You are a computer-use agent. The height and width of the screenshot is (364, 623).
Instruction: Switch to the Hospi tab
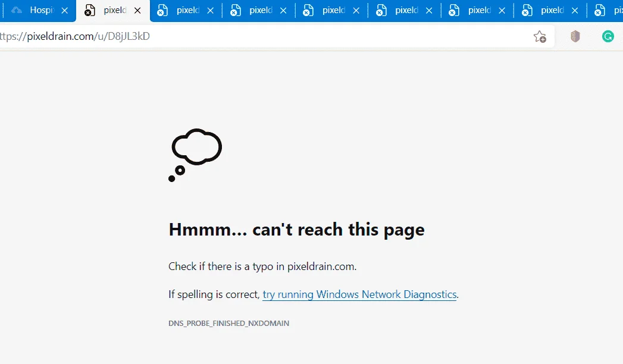point(39,10)
